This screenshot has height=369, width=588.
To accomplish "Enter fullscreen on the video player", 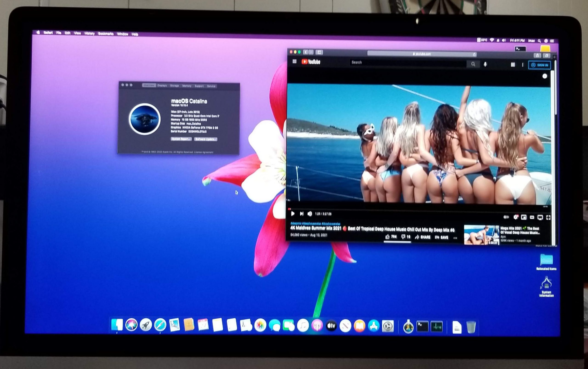I will [x=548, y=217].
